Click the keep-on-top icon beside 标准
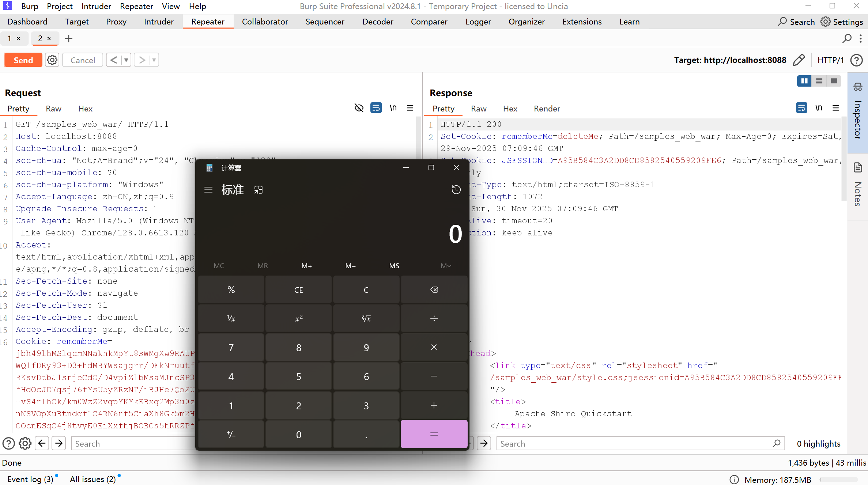Viewport: 868px width, 485px height. pyautogui.click(x=258, y=190)
